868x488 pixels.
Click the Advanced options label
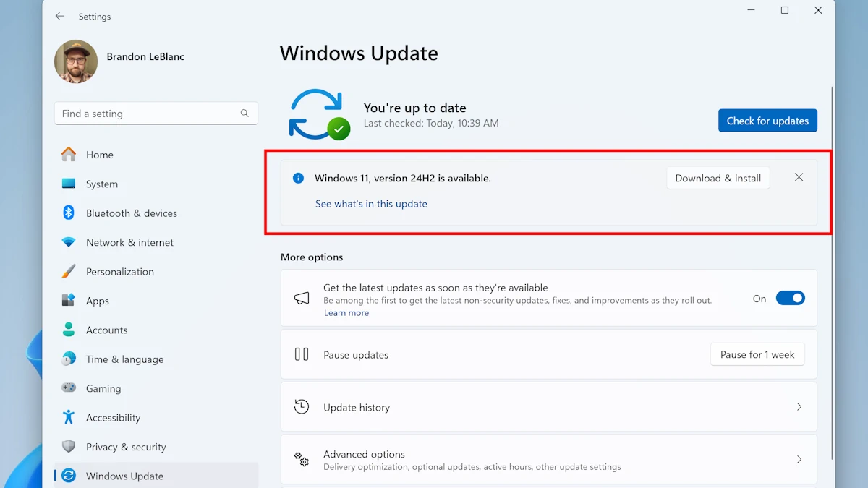point(364,454)
